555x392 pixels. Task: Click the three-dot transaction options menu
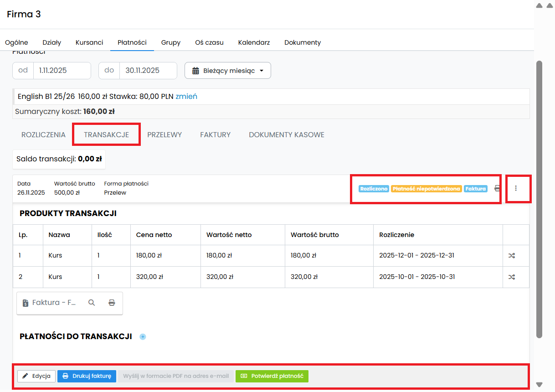coord(516,188)
